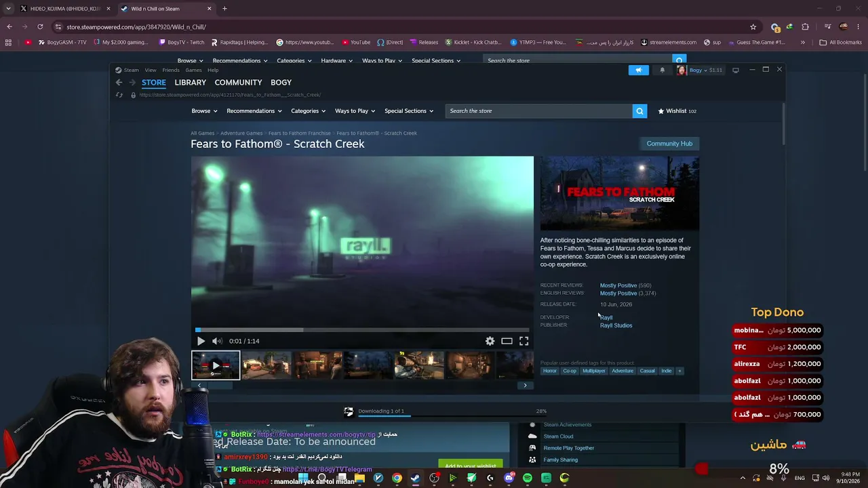Toggle fullscreen on the trailer
Screen dimensions: 868x488
[x=524, y=341]
